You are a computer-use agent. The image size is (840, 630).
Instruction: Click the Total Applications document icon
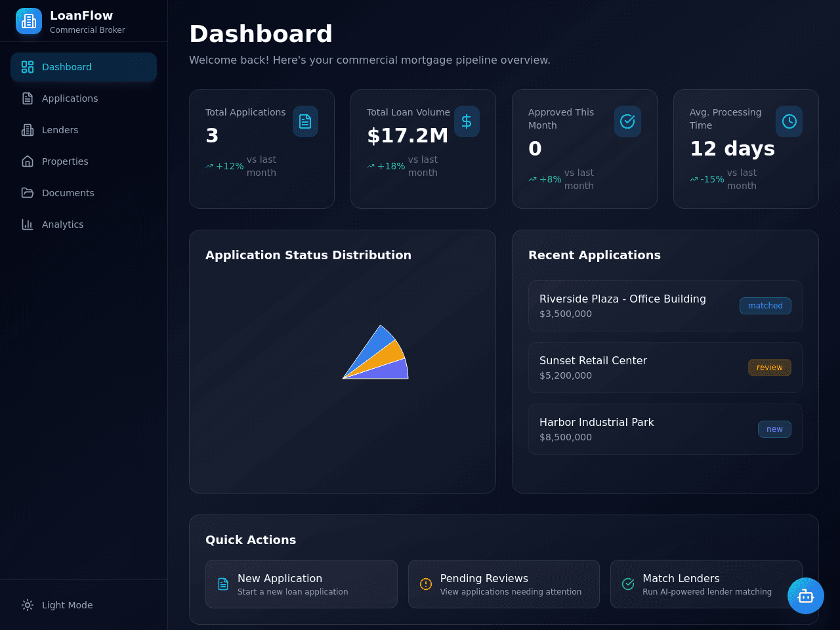(305, 121)
